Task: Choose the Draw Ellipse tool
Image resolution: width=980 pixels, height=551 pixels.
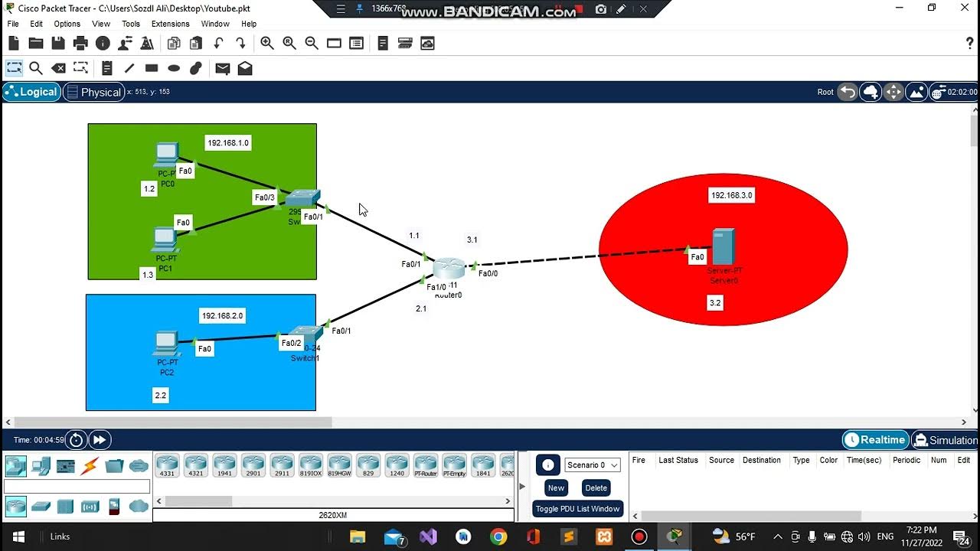Action: pos(174,68)
